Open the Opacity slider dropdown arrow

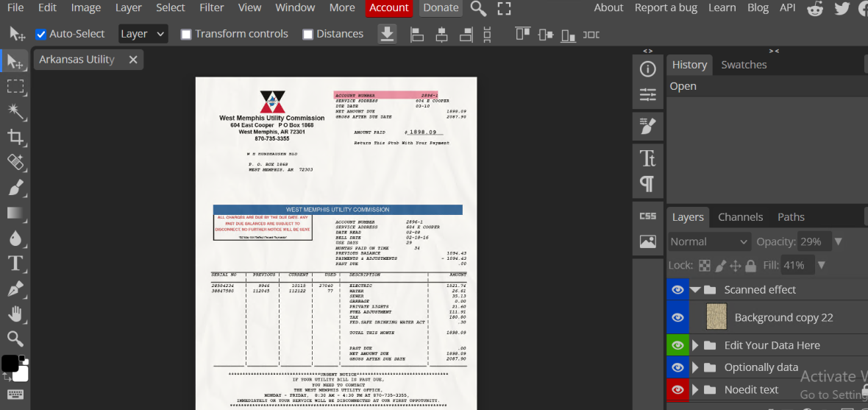point(838,241)
